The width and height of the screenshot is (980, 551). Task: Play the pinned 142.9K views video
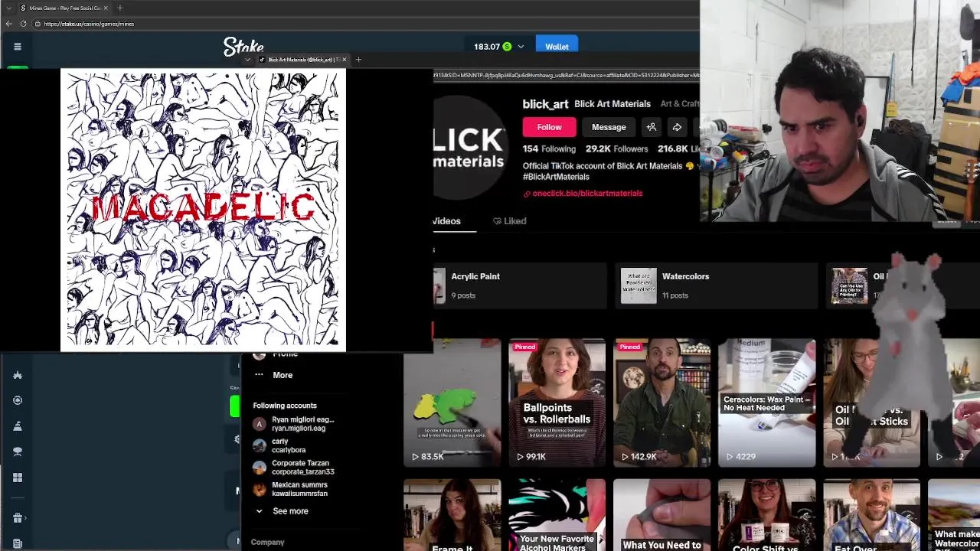pos(662,403)
